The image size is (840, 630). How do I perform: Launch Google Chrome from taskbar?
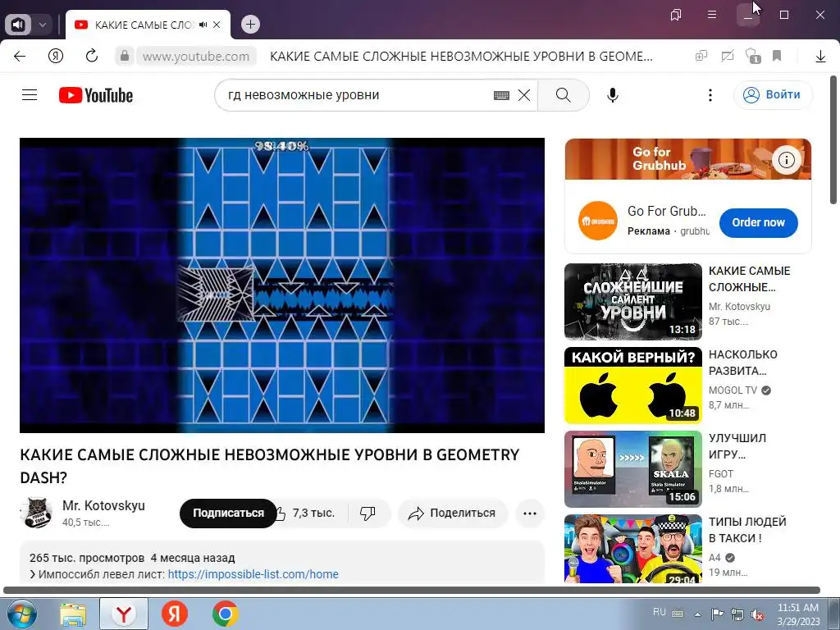coord(225,614)
